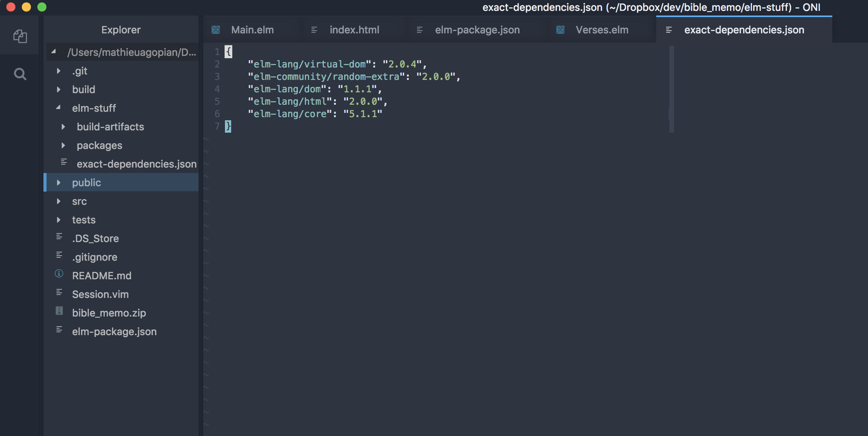Click the info icon beside README.md
The image size is (868, 436).
click(x=59, y=274)
